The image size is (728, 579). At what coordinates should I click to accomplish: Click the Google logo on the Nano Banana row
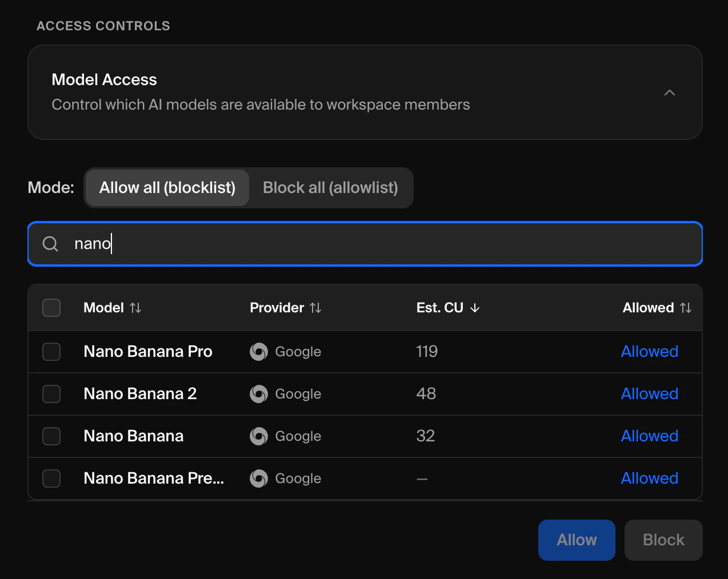coord(258,436)
